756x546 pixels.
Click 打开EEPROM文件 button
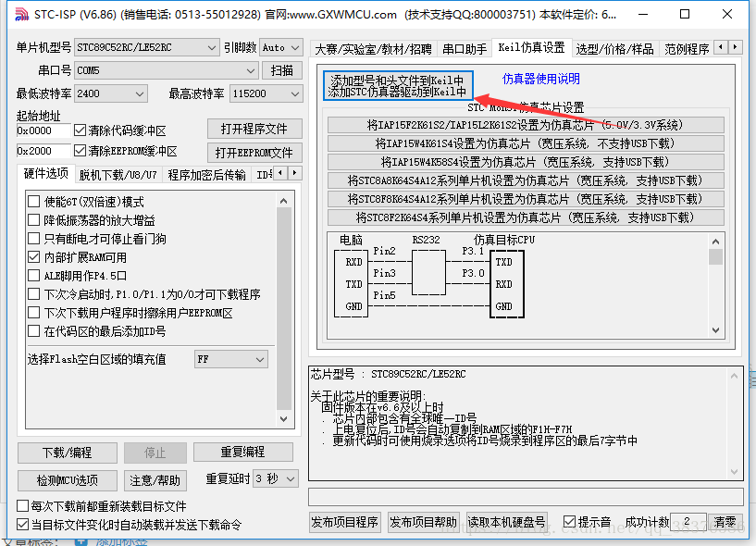[x=254, y=153]
